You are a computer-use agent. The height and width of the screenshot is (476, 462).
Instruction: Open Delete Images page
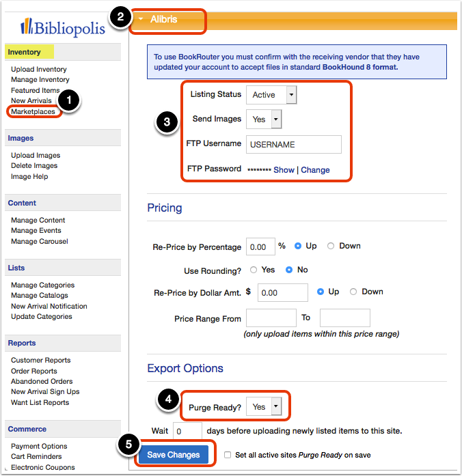pos(34,166)
